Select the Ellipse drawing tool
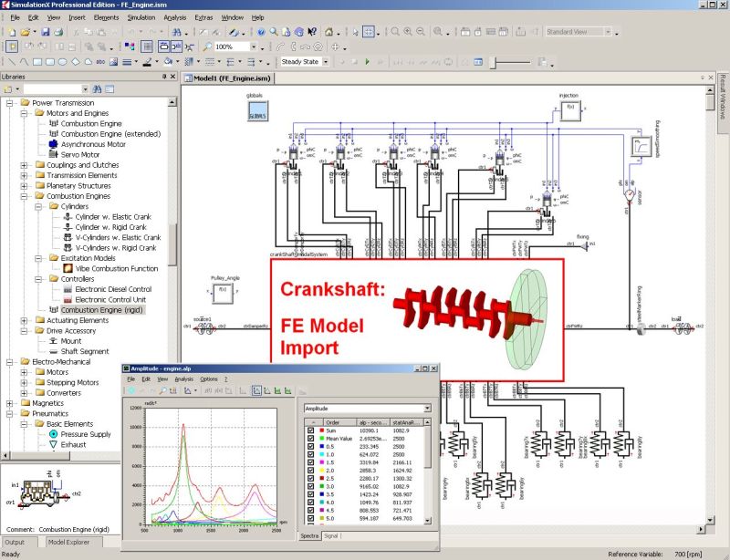 click(x=62, y=62)
